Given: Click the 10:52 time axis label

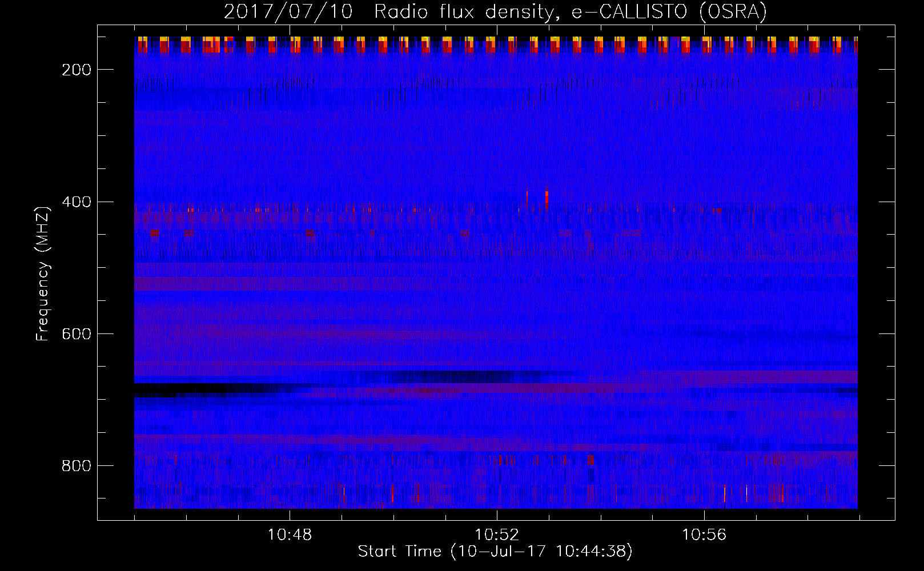Looking at the screenshot, I should (497, 535).
